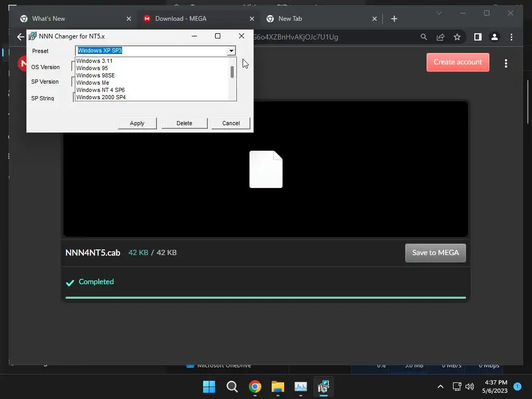The image size is (532, 399).
Task: Open Task Manager from the taskbar
Action: click(301, 387)
